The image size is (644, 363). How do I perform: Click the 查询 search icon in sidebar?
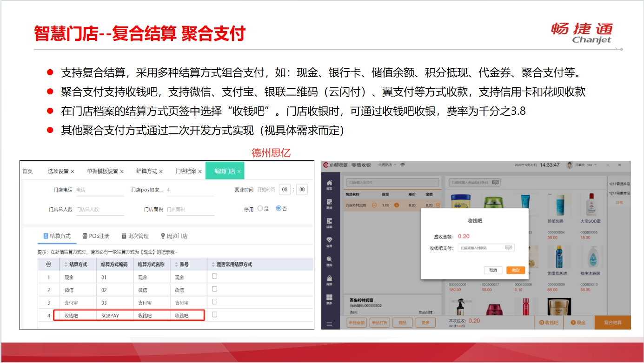point(330,260)
